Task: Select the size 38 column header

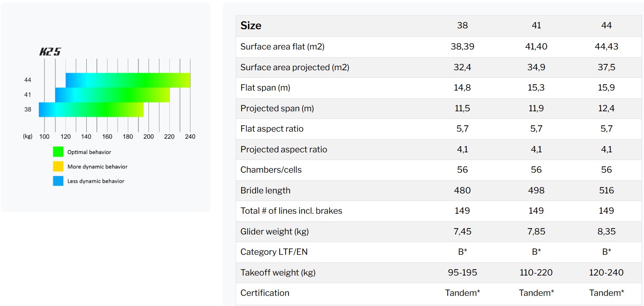Action: coord(462,26)
